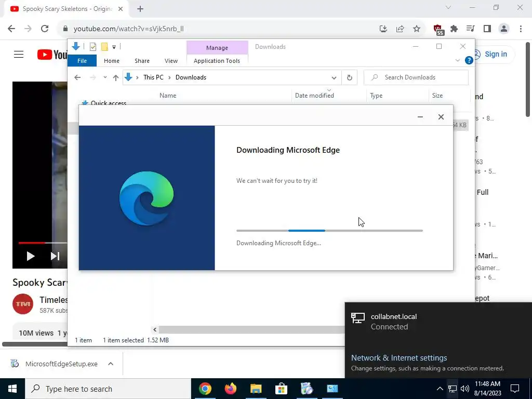Viewport: 532px width, 399px height.
Task: Click the YouTube logo
Action: coord(52,54)
